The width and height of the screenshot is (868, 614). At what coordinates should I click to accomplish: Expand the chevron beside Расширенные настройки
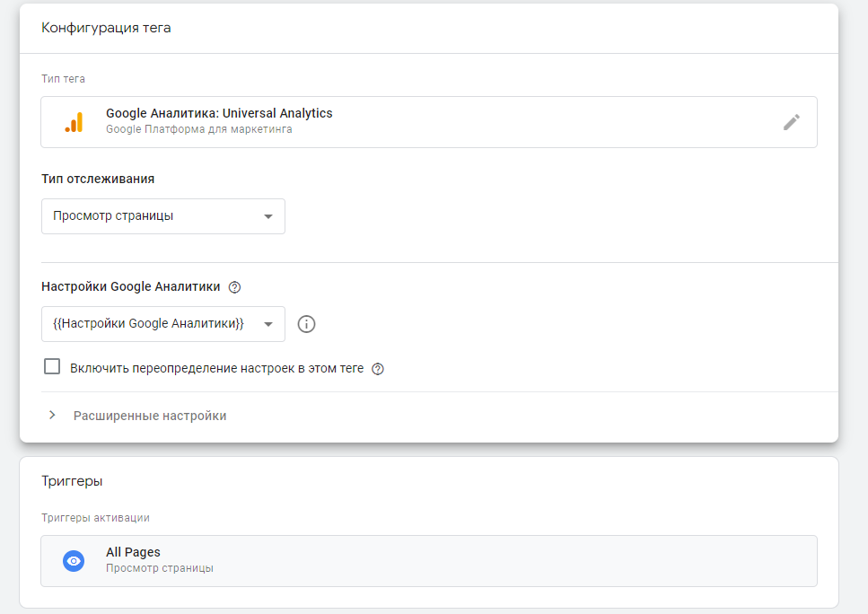52,416
